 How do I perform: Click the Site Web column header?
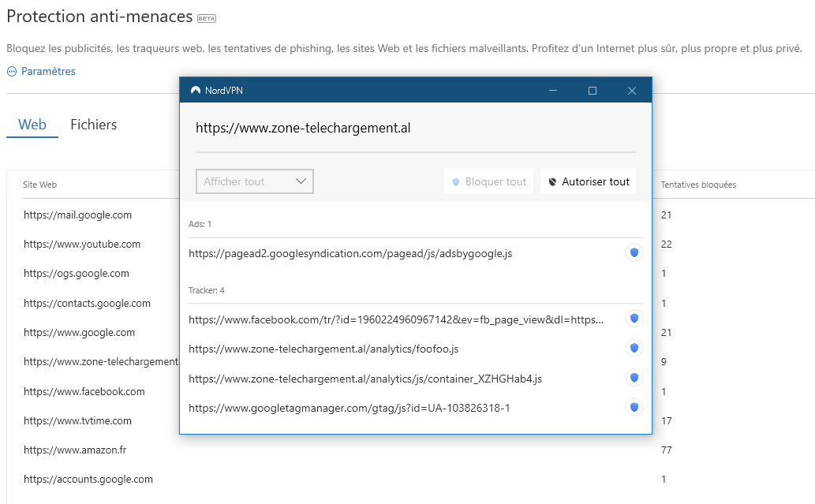tap(39, 185)
